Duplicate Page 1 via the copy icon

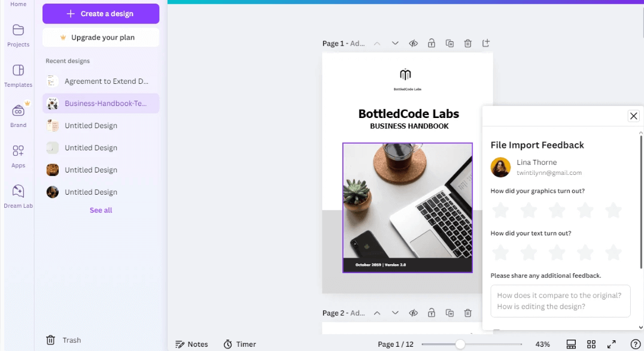pyautogui.click(x=449, y=43)
